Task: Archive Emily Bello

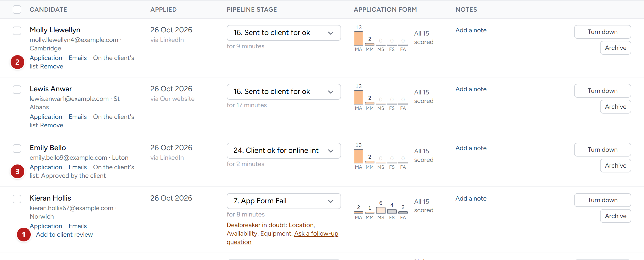Action: coord(615,166)
